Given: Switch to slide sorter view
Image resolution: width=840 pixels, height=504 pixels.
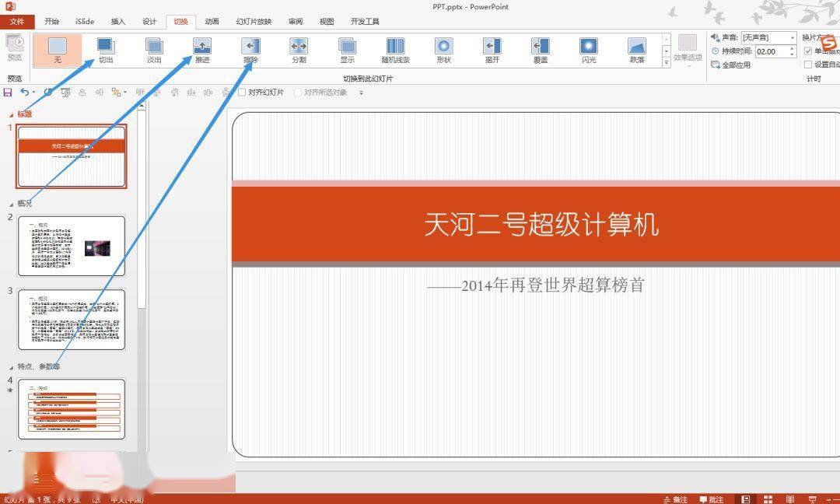Looking at the screenshot, I should [768, 499].
